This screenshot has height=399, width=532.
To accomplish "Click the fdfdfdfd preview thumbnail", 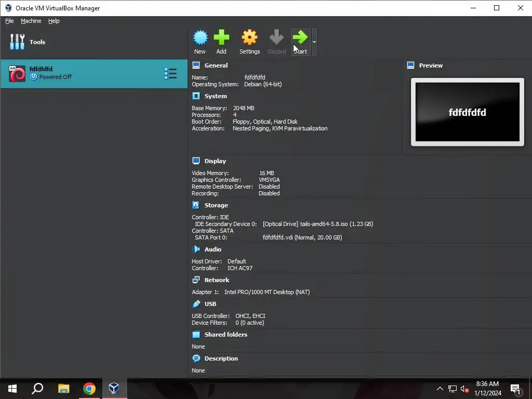I will coord(467,112).
